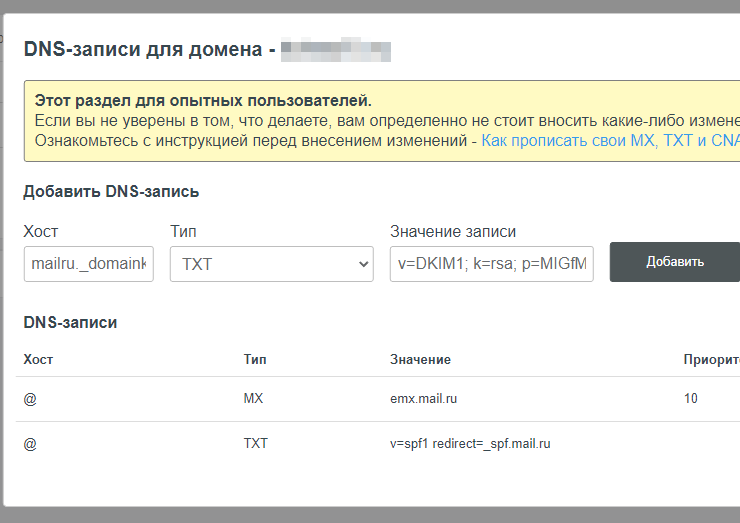
Task: Click the Значение записи label above the input
Action: click(453, 231)
